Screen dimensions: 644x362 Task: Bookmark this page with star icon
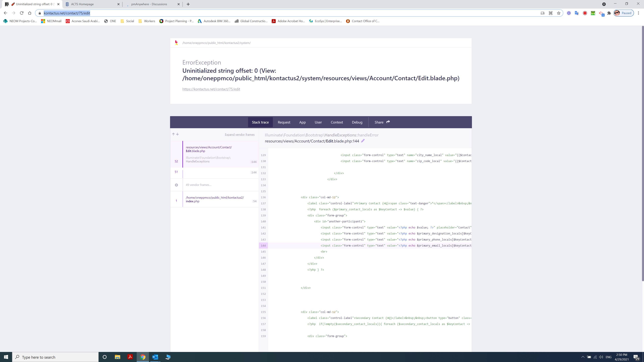(558, 13)
